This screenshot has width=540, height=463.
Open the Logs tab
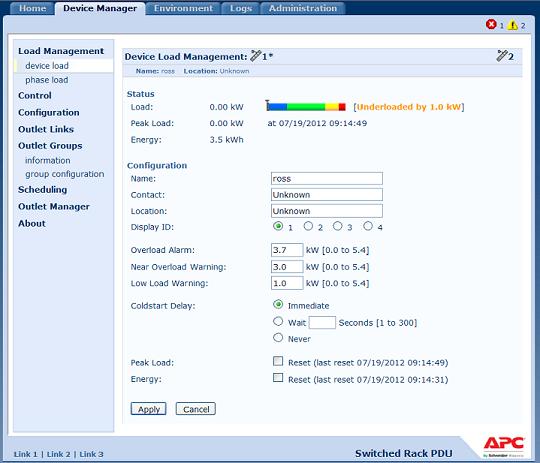tap(241, 8)
